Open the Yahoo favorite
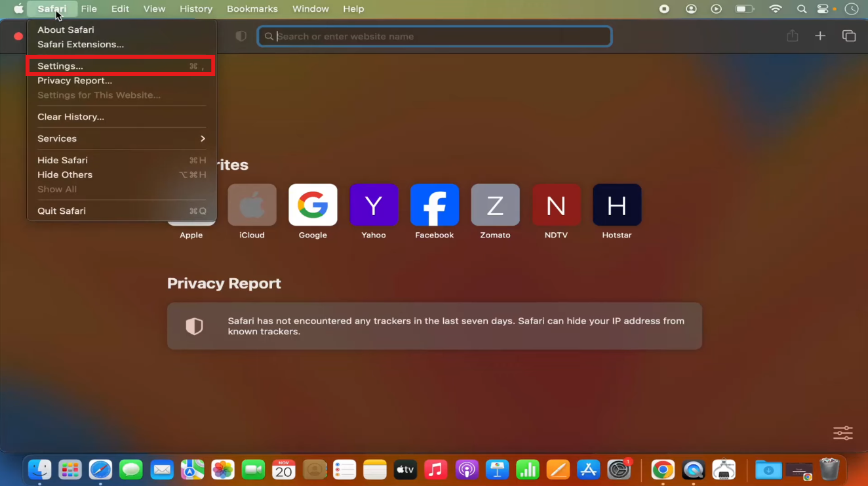 point(374,212)
